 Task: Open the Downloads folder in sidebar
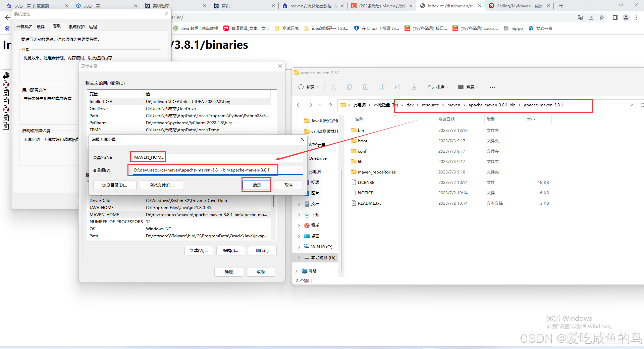(315, 214)
